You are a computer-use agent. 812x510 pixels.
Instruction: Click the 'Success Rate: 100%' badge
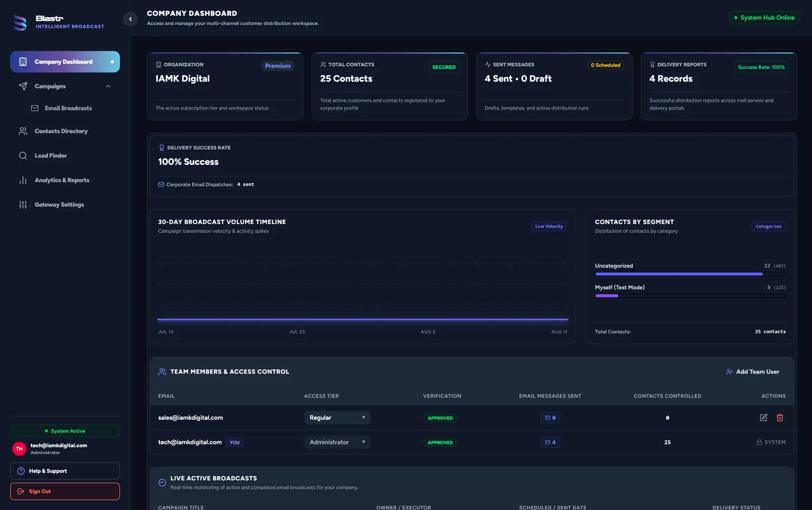761,67
